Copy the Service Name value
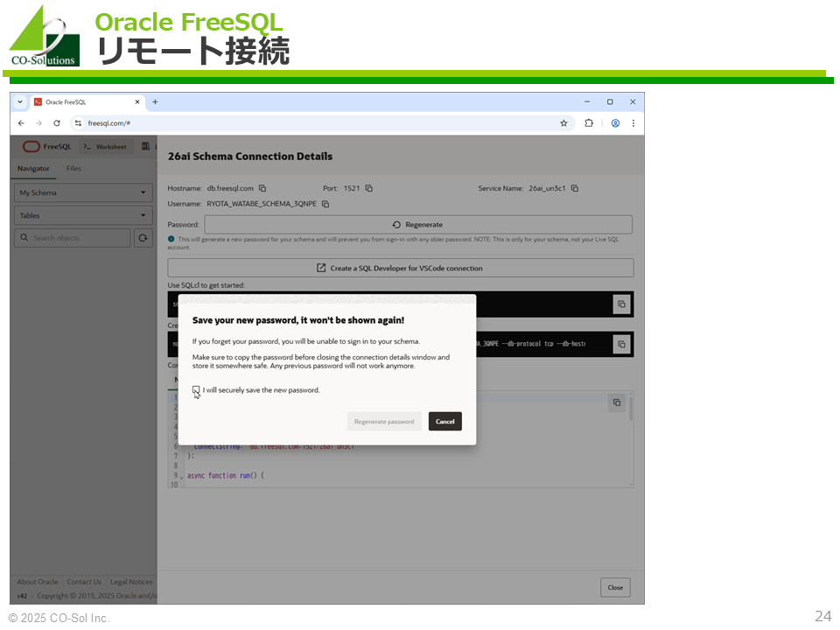 (575, 188)
